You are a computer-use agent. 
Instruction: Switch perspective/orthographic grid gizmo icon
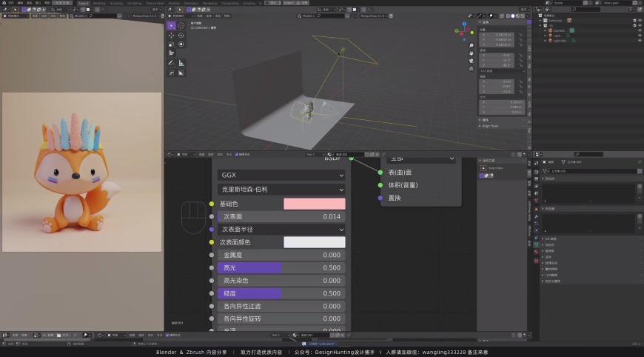click(471, 69)
